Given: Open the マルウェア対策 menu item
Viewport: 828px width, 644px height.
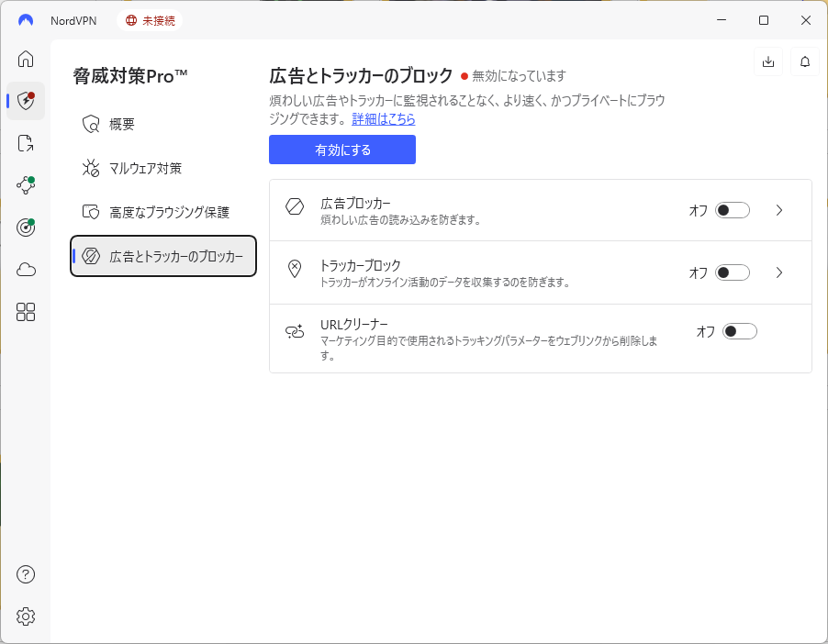Looking at the screenshot, I should click(x=145, y=168).
